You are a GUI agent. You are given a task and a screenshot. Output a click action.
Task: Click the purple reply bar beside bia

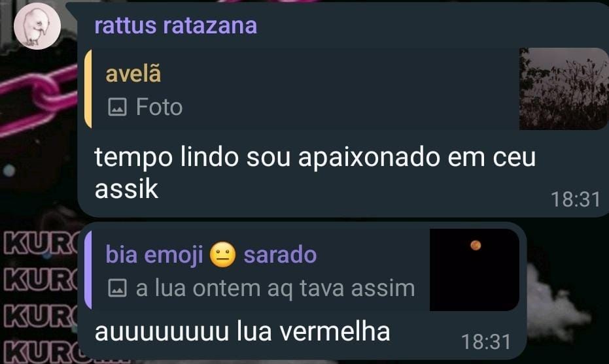(x=88, y=270)
